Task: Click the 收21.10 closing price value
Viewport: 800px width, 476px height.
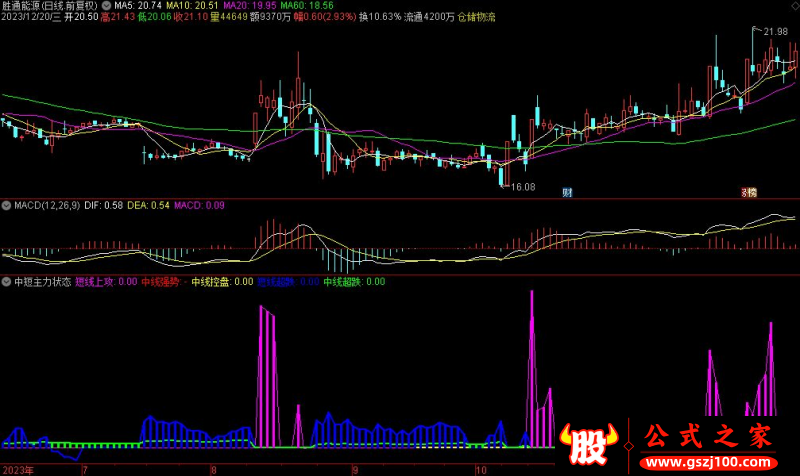Action: (x=191, y=17)
